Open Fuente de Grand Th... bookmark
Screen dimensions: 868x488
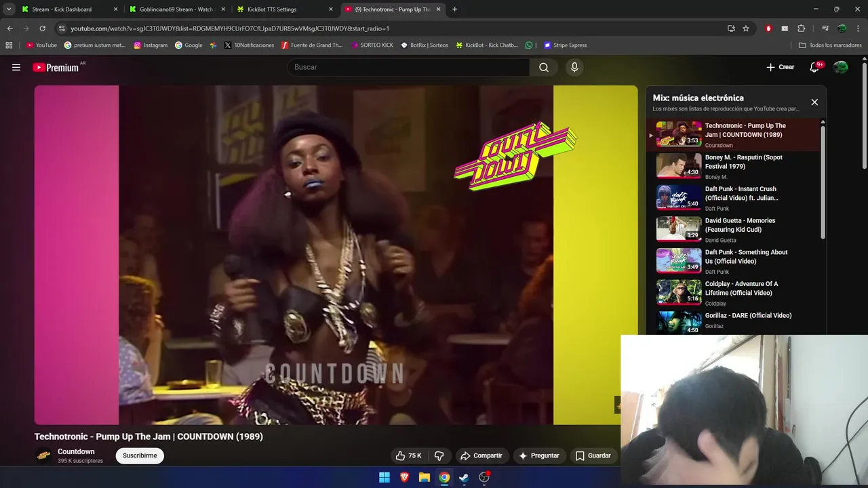312,45
